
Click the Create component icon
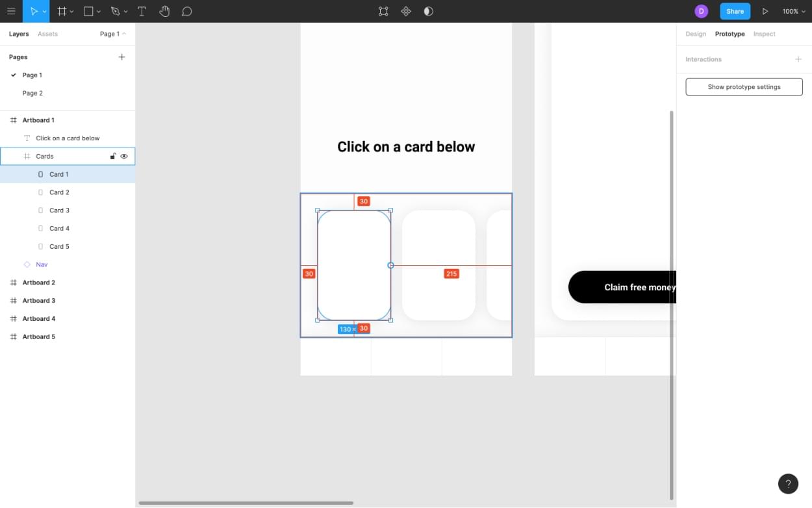point(406,11)
